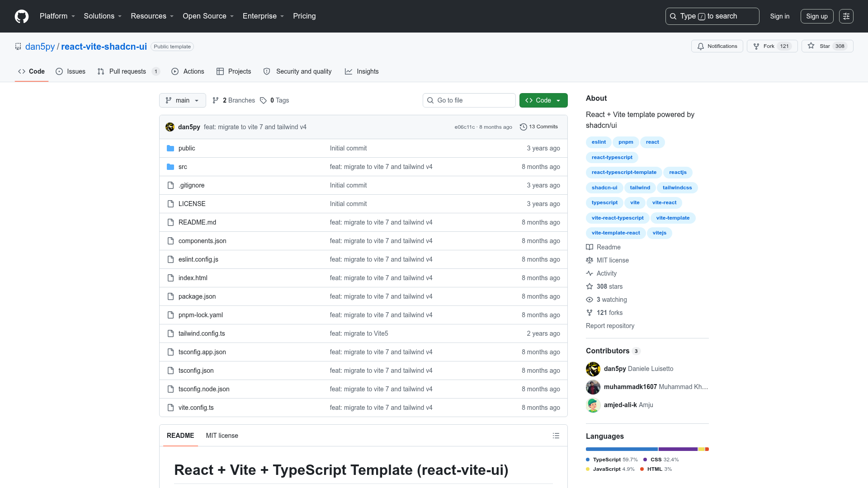Click the file icon beside .gitignore

(170, 185)
